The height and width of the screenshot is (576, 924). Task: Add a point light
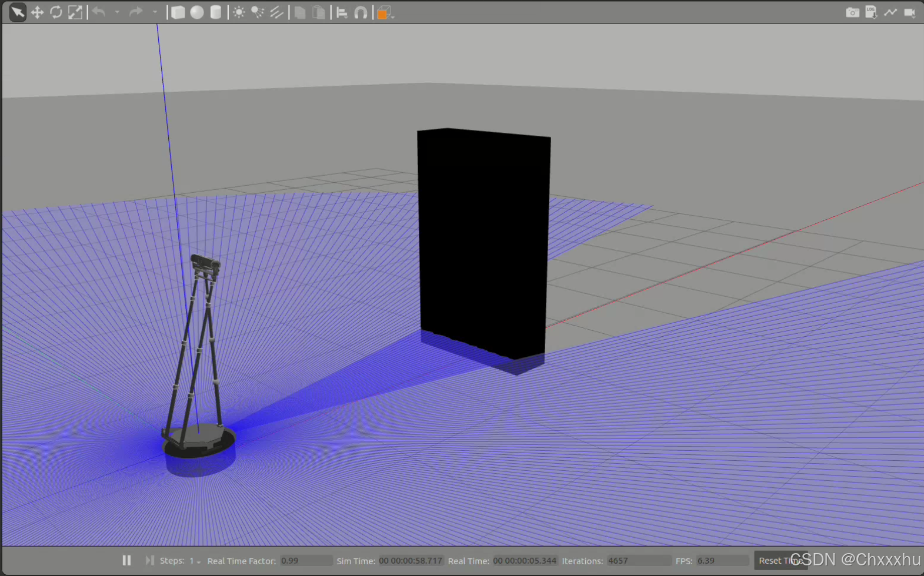[239, 12]
